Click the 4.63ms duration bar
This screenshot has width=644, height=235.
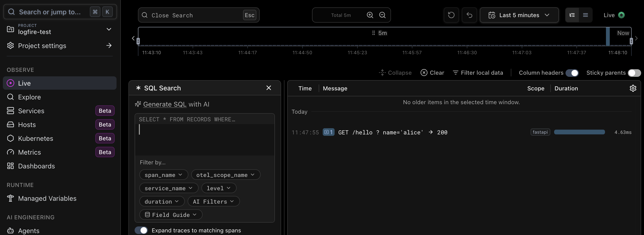point(579,132)
